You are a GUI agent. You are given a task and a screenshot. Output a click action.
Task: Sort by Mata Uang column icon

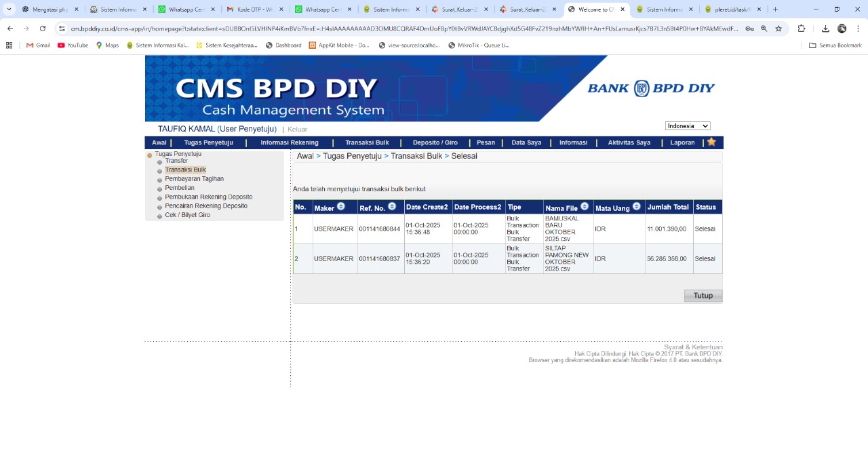coord(637,206)
